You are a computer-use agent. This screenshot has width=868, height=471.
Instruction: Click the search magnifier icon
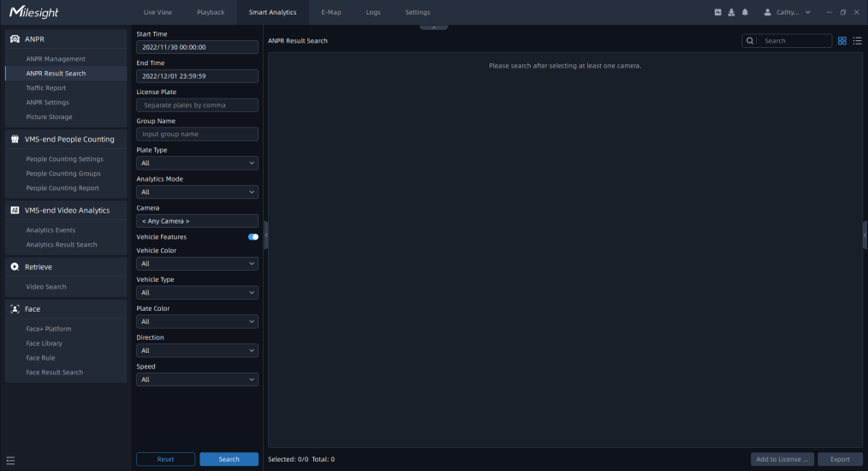(750, 41)
